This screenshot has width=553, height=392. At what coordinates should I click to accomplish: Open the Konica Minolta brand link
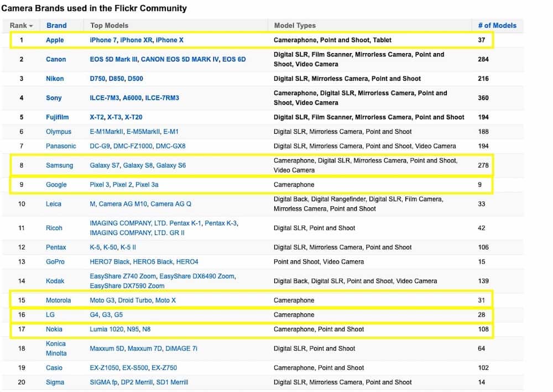[56, 348]
